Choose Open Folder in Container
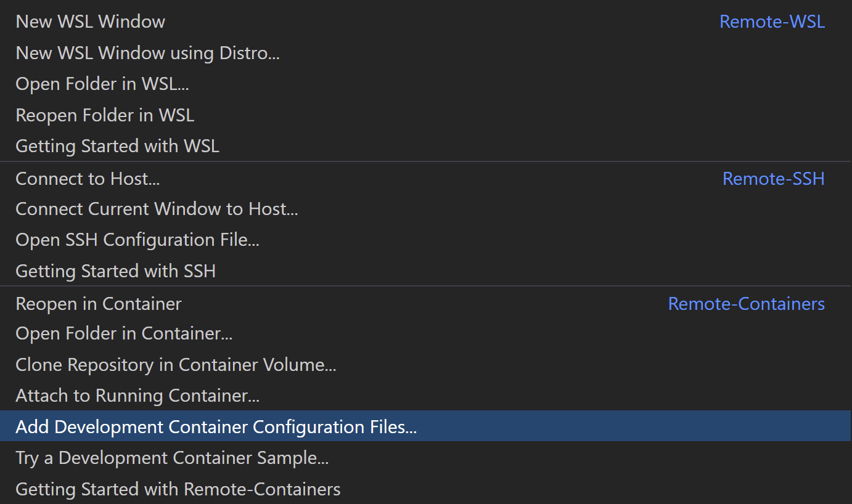The height and width of the screenshot is (504, 852). (x=124, y=333)
